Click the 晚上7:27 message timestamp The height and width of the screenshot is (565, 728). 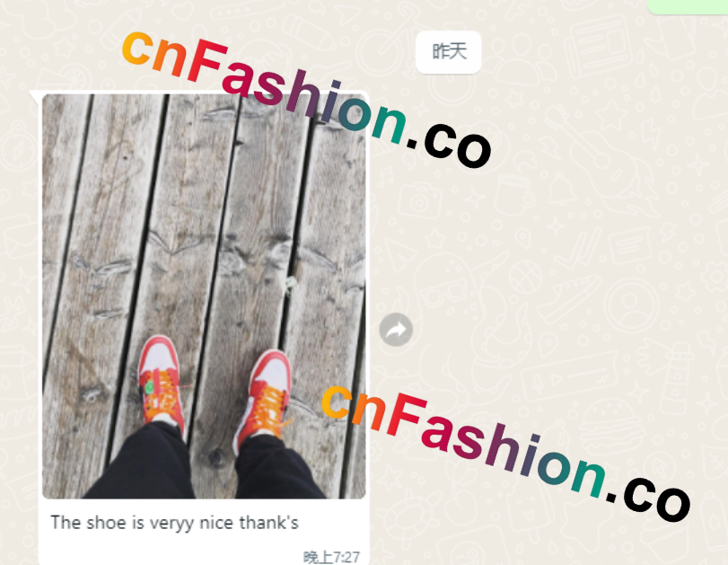[331, 557]
